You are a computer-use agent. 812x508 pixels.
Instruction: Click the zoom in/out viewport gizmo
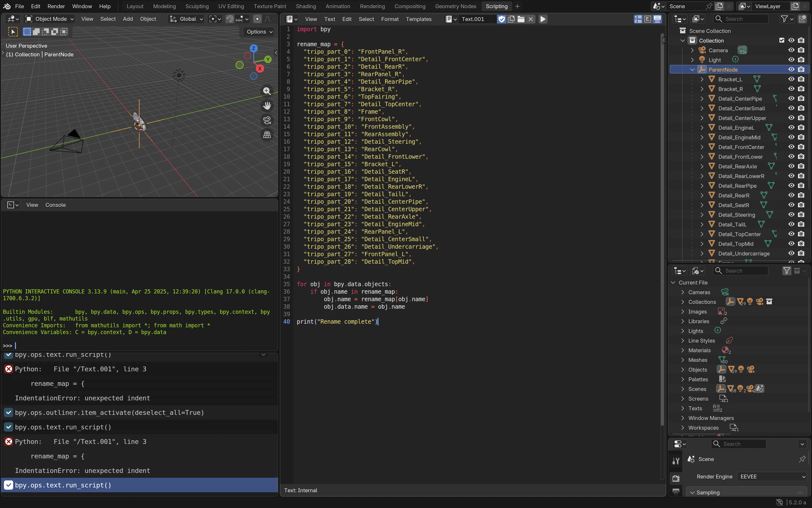click(x=267, y=91)
